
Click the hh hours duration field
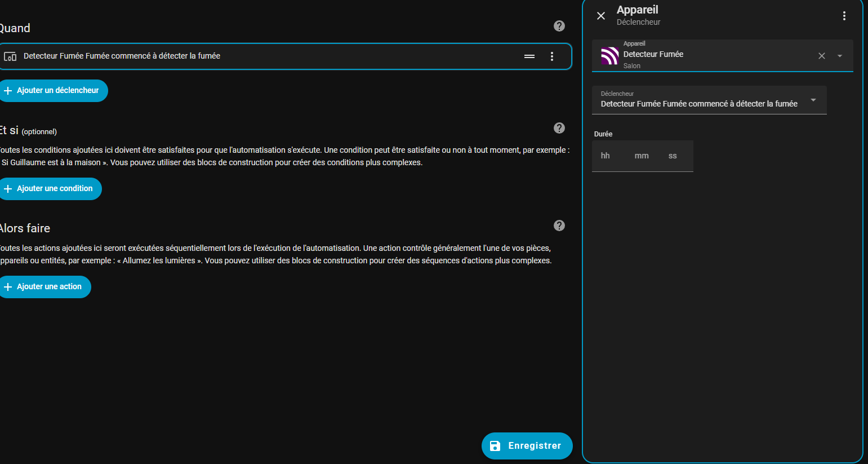click(606, 156)
